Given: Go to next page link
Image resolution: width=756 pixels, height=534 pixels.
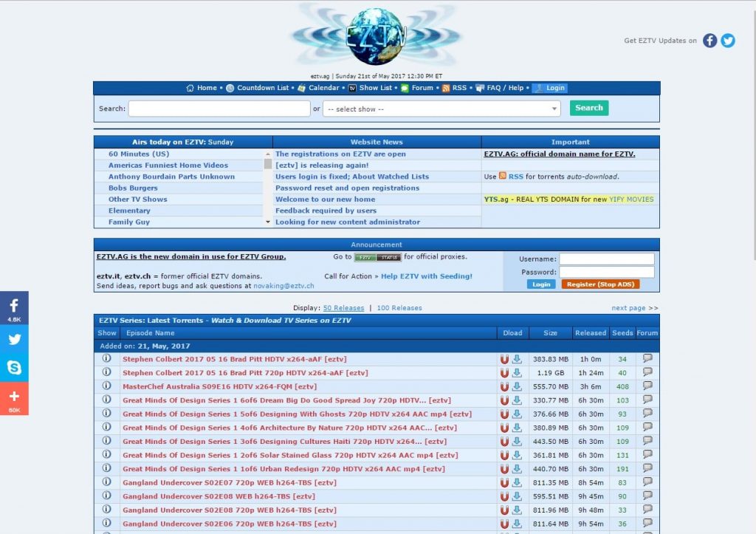Looking at the screenshot, I should click(634, 308).
